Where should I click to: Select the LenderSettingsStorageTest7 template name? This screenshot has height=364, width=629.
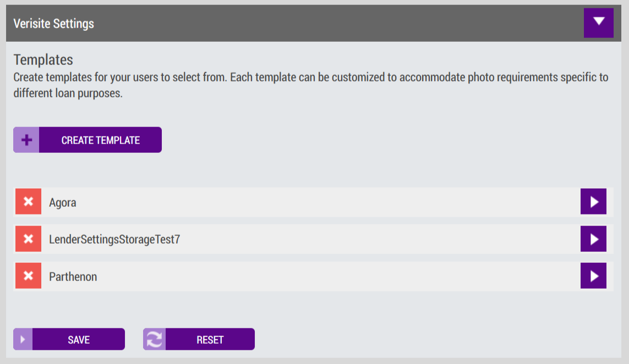point(114,239)
